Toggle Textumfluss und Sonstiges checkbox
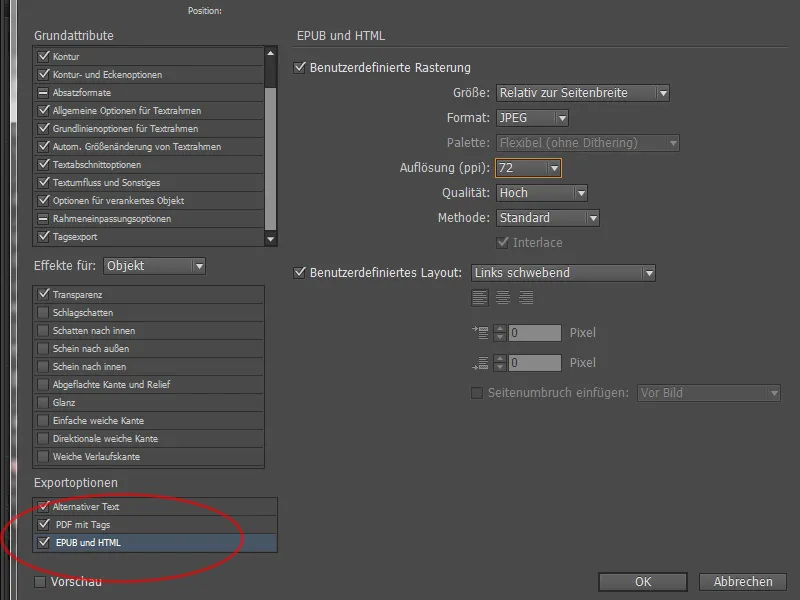 pos(44,182)
